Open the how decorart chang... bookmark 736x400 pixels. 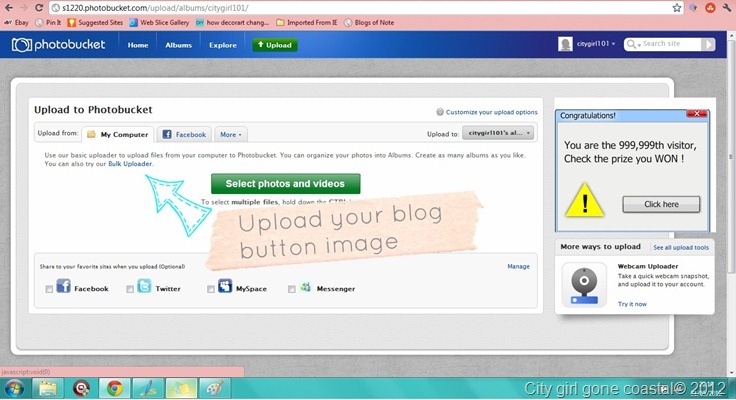point(232,22)
